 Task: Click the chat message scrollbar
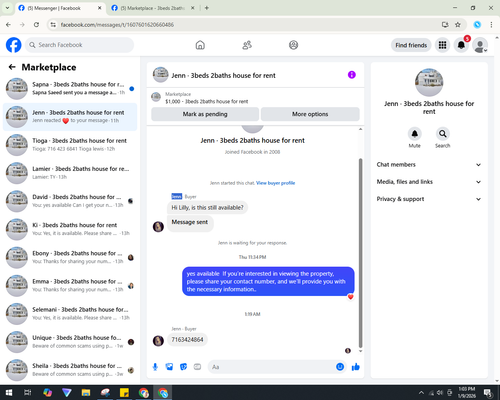click(360, 253)
